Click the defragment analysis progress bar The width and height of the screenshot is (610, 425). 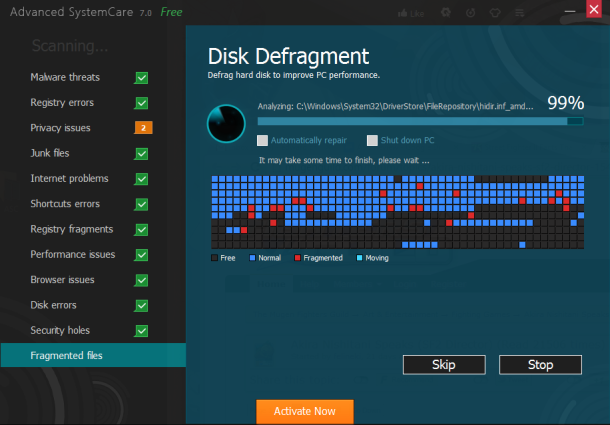click(421, 121)
